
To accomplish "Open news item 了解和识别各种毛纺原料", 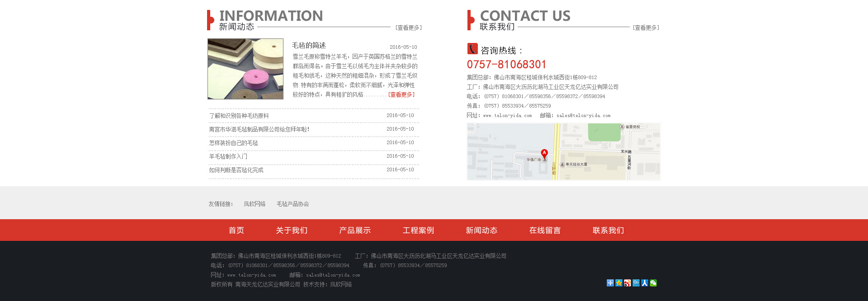I will click(239, 116).
